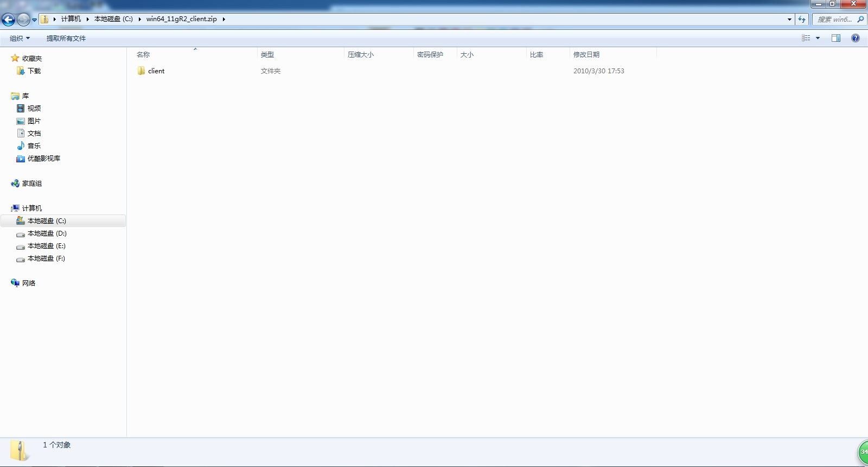
Task: Click the 文档 library icon
Action: [x=21, y=133]
